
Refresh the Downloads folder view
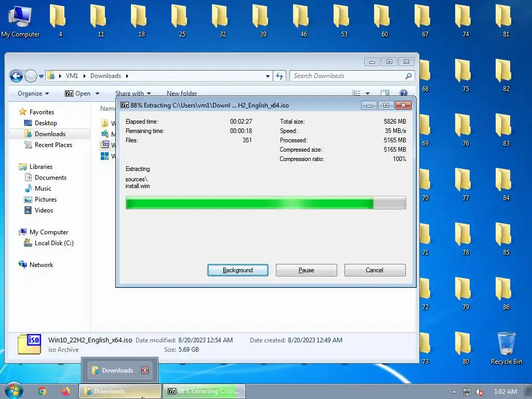280,76
